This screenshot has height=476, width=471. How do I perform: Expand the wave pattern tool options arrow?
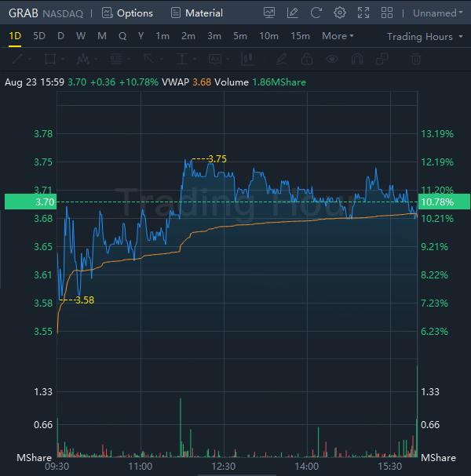click(96, 59)
